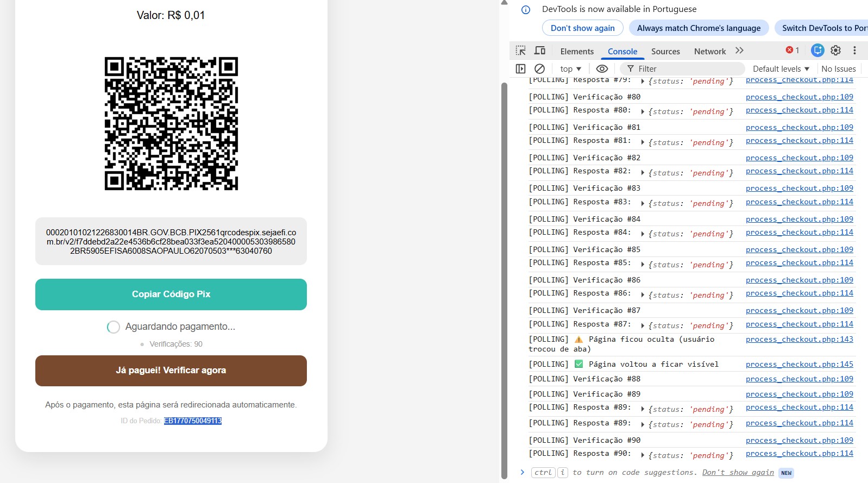Viewport: 868px width, 483px height.
Task: Toggle the live expression eye icon
Action: [x=602, y=68]
